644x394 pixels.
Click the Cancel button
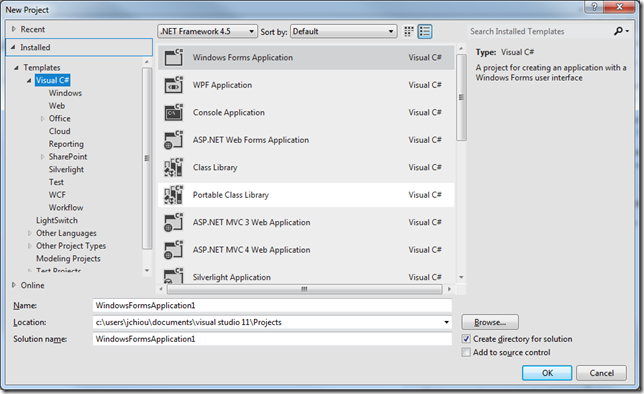coord(602,373)
